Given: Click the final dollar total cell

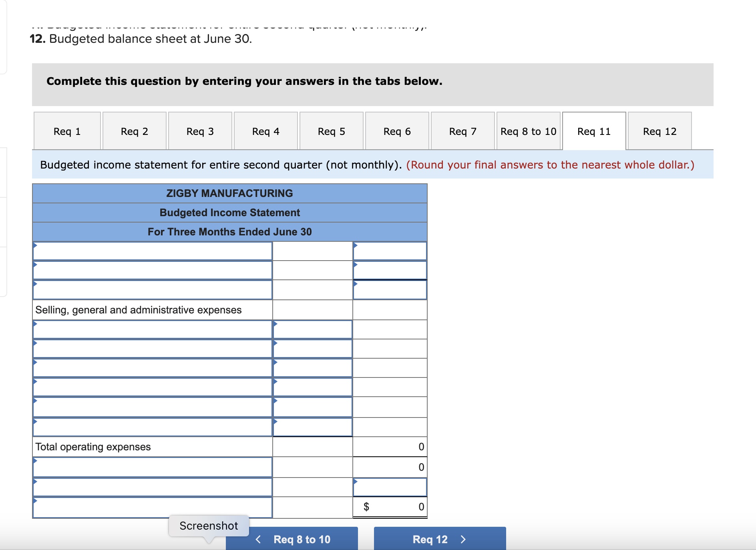Looking at the screenshot, I should click(390, 507).
